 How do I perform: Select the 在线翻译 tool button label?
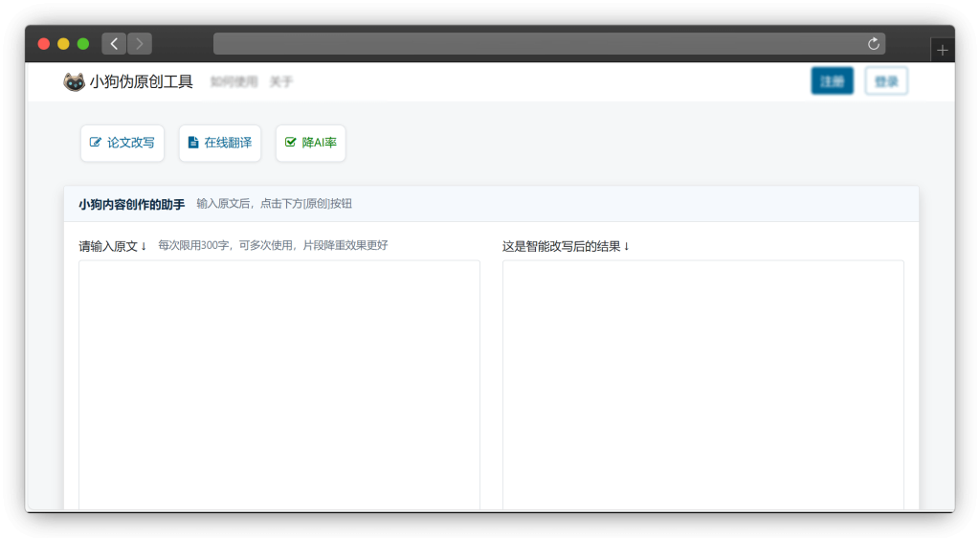pyautogui.click(x=228, y=143)
